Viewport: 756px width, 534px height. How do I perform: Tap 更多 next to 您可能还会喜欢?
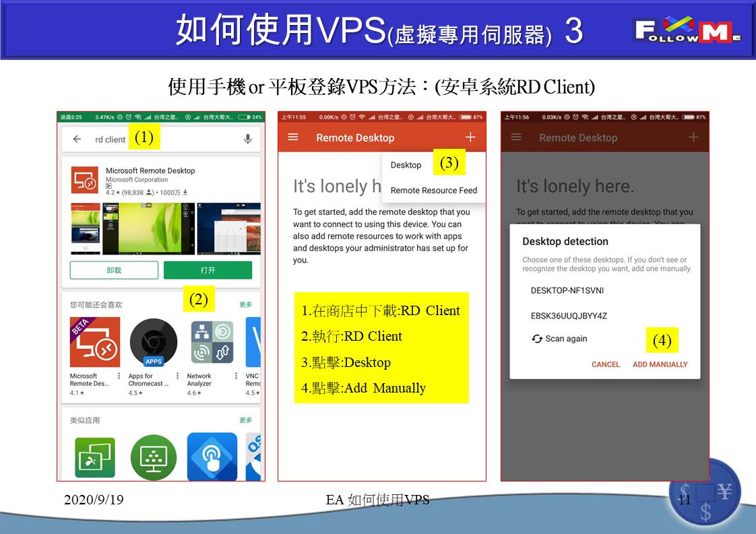(246, 304)
